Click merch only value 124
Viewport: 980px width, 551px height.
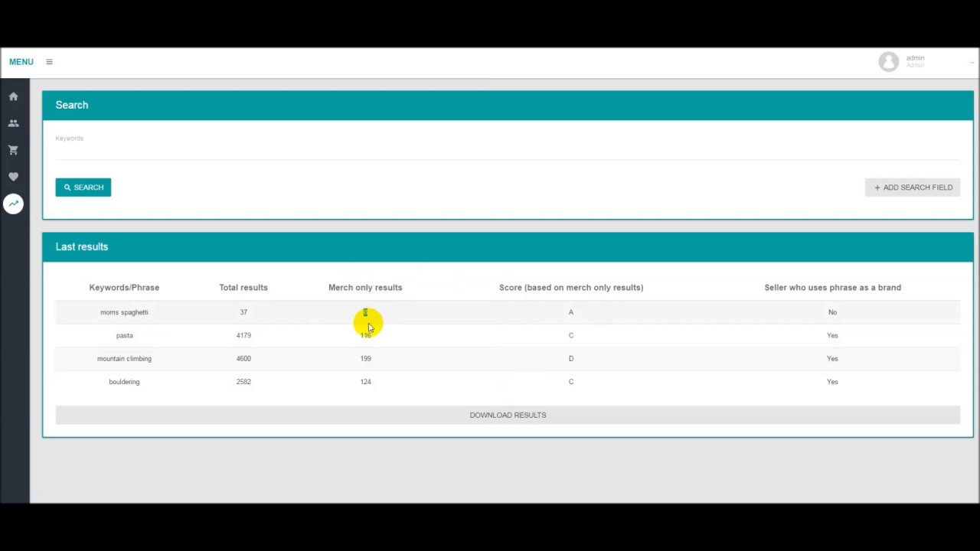(x=365, y=381)
